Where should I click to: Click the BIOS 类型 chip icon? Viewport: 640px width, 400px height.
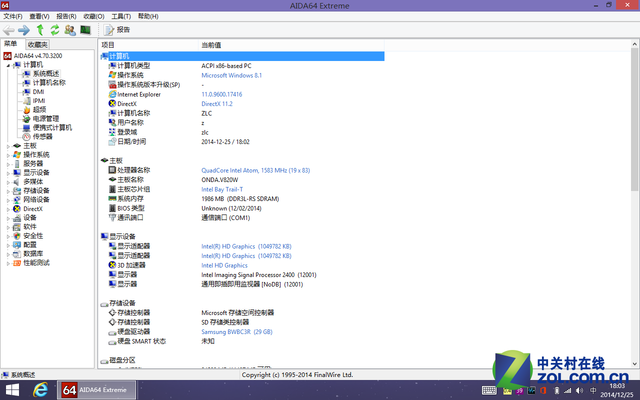coord(112,208)
